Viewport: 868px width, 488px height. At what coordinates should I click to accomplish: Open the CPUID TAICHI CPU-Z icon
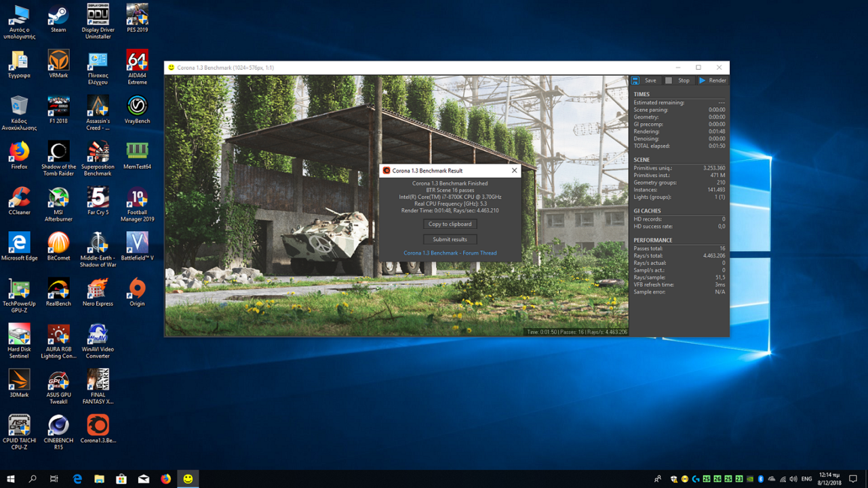[x=19, y=431]
